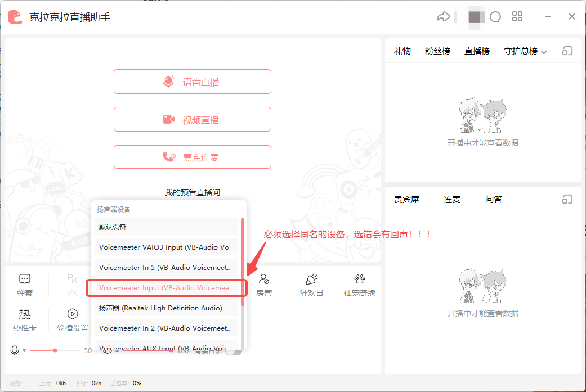The width and height of the screenshot is (586, 392).
Task: Expand the microphone device dropdown arrow
Action: (x=24, y=350)
